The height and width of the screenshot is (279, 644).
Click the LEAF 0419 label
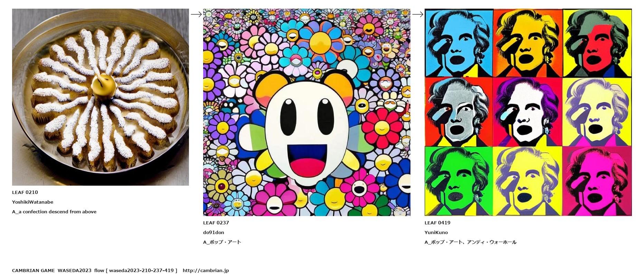(437, 223)
